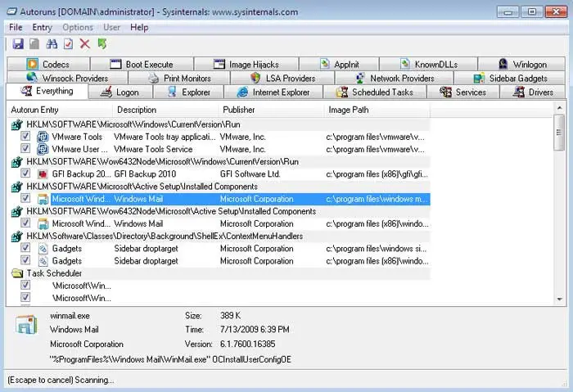
Task: Switch to the Explorer tab
Action: coord(188,92)
